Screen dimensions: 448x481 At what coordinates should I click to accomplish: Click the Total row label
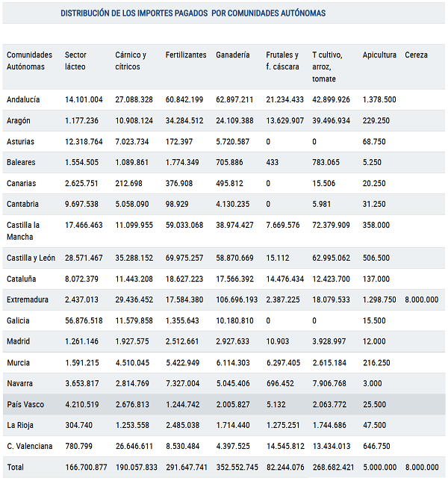[16, 467]
